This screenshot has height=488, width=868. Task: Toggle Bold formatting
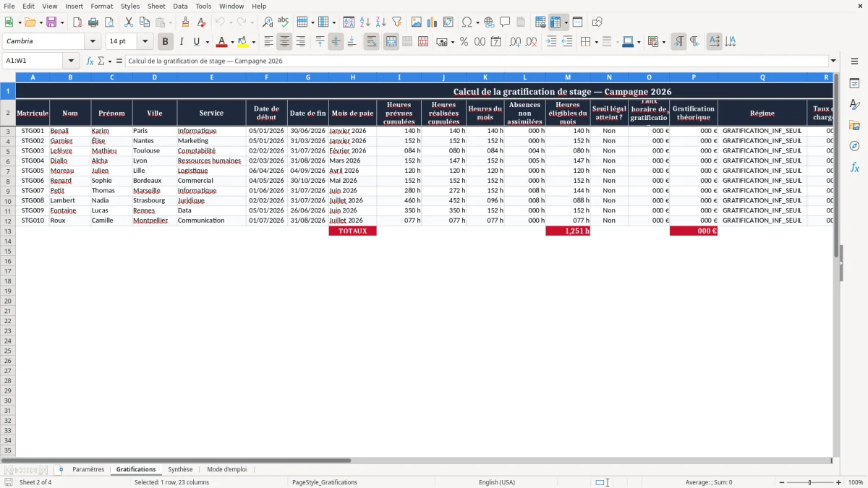[166, 42]
